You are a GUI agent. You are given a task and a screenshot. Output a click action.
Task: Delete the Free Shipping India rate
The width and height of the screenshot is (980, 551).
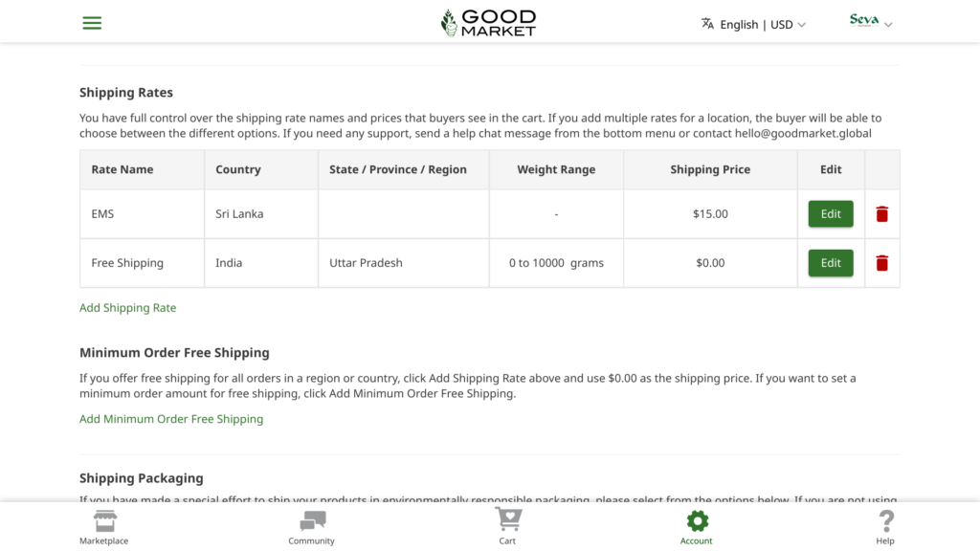point(881,263)
